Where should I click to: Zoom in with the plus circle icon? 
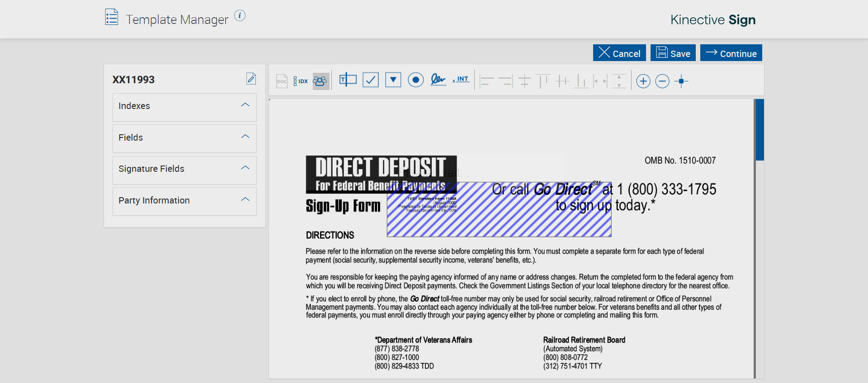[643, 81]
